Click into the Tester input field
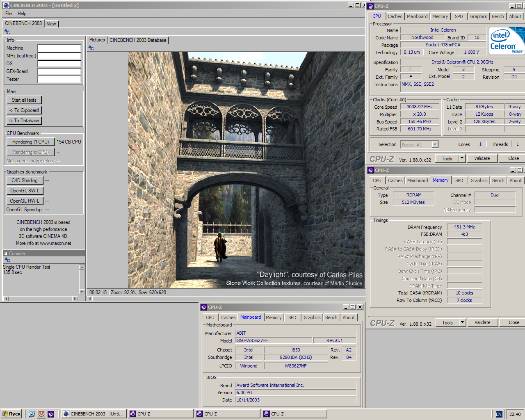The image size is (525, 420). [59, 79]
